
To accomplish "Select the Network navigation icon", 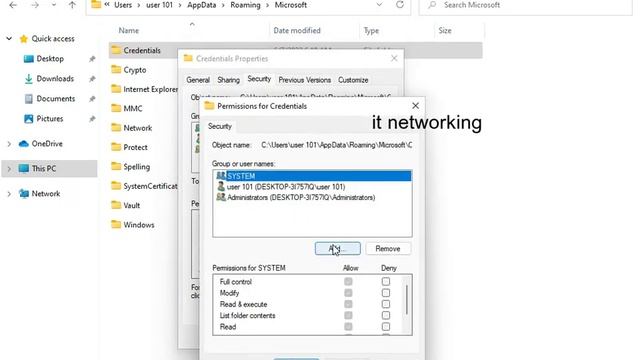I will 24,193.
